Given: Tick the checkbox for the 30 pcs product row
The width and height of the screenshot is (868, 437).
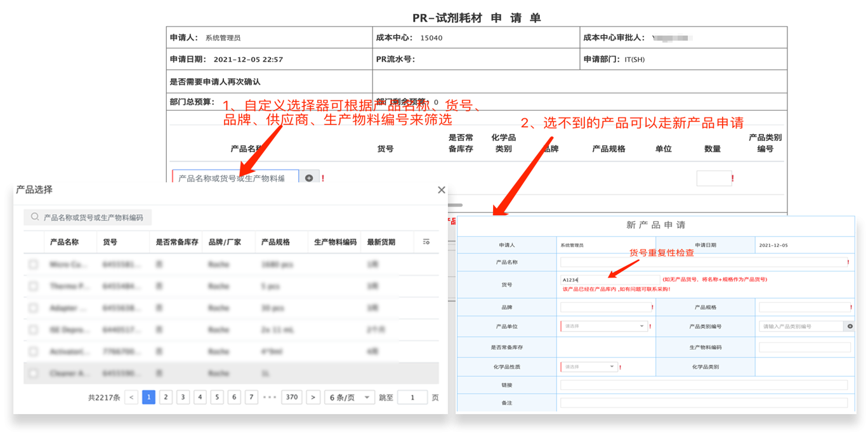Looking at the screenshot, I should click(x=34, y=308).
